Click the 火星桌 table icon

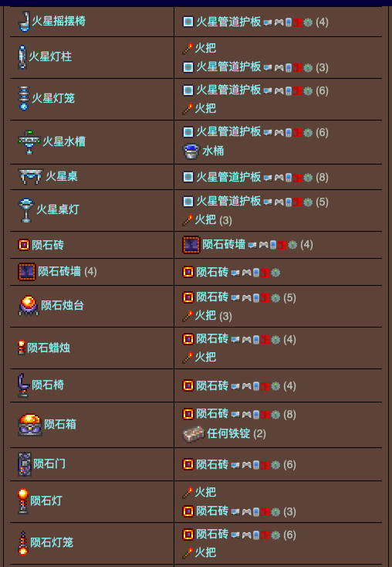pyautogui.click(x=31, y=176)
